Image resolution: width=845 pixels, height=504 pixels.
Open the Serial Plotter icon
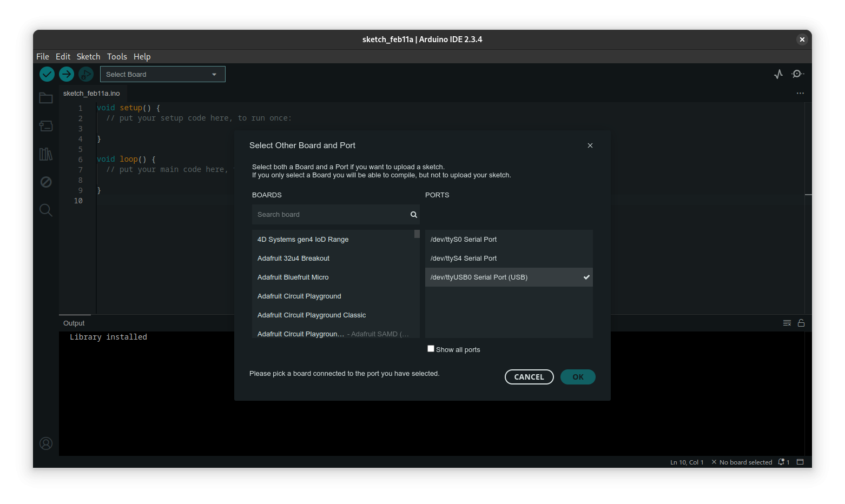click(x=778, y=74)
